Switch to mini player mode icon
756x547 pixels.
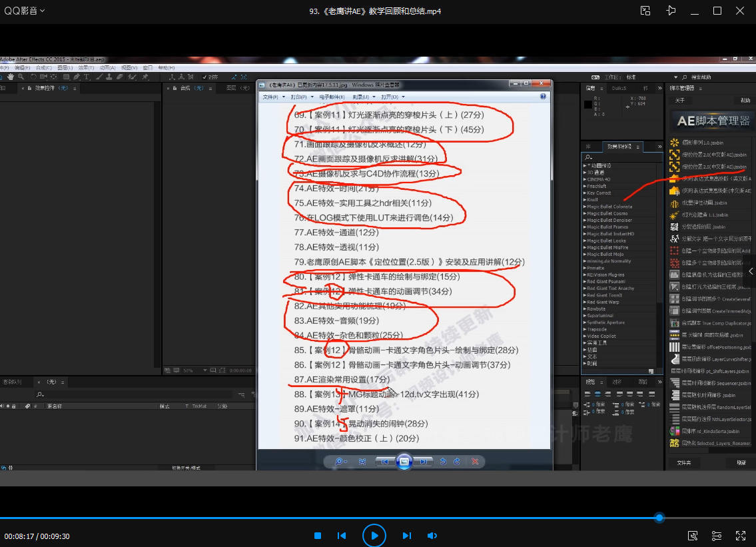coord(645,11)
